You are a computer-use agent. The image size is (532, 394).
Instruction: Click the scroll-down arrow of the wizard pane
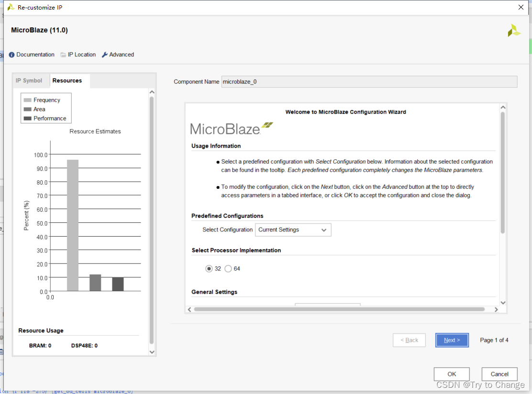[503, 303]
